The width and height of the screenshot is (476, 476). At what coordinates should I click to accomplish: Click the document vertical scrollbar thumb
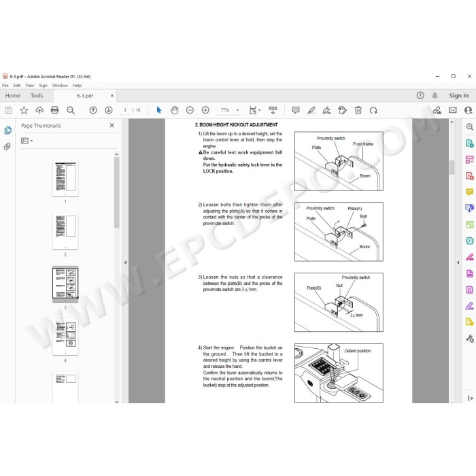tap(452, 167)
